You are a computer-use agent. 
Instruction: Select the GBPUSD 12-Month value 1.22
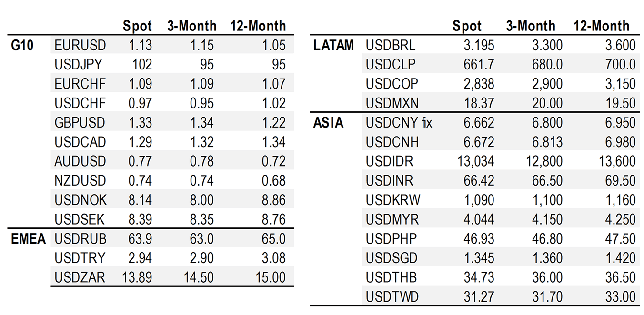pos(273,122)
